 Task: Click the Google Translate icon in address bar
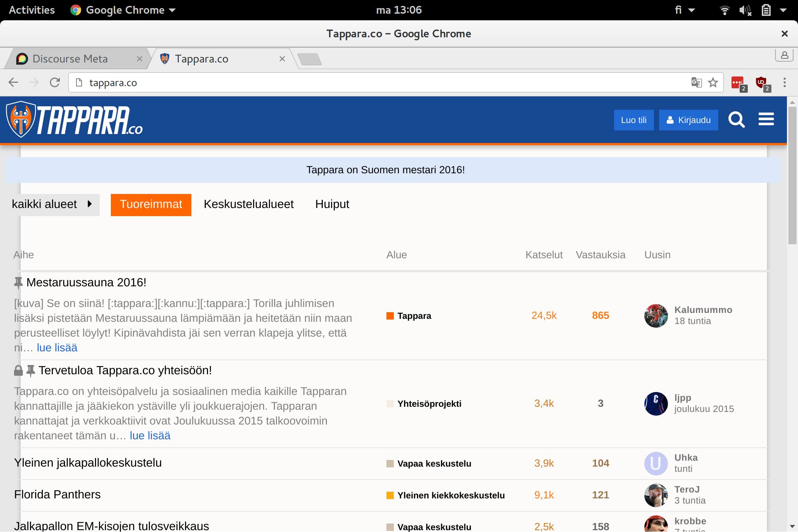pyautogui.click(x=696, y=82)
